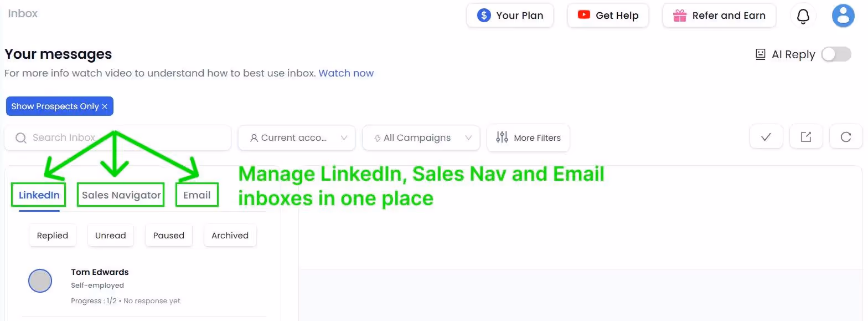Filter by Unread messages
Image resolution: width=868 pixels, height=321 pixels.
(111, 236)
